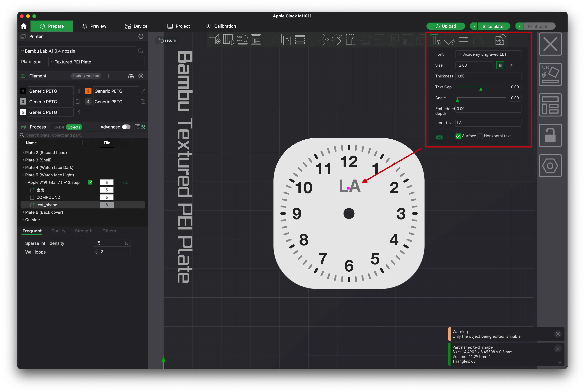Viewport: 585px width, 392px height.
Task: Switch to the Device tab
Action: [x=136, y=26]
